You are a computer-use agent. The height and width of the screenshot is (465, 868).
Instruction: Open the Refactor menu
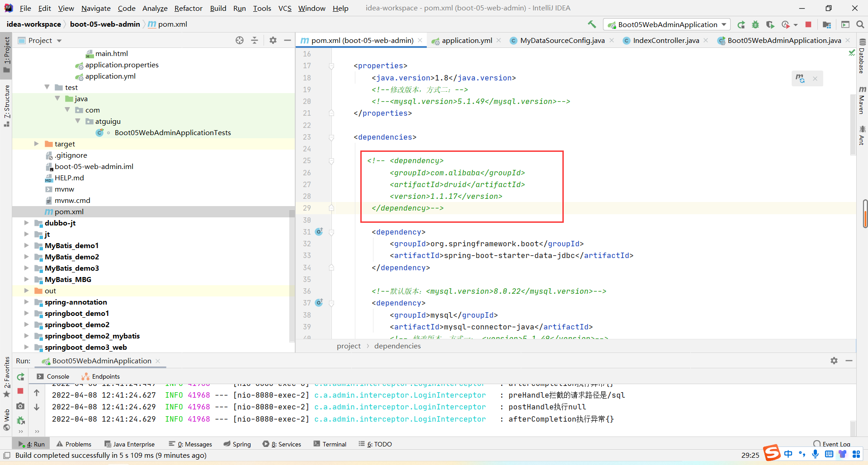pos(188,8)
